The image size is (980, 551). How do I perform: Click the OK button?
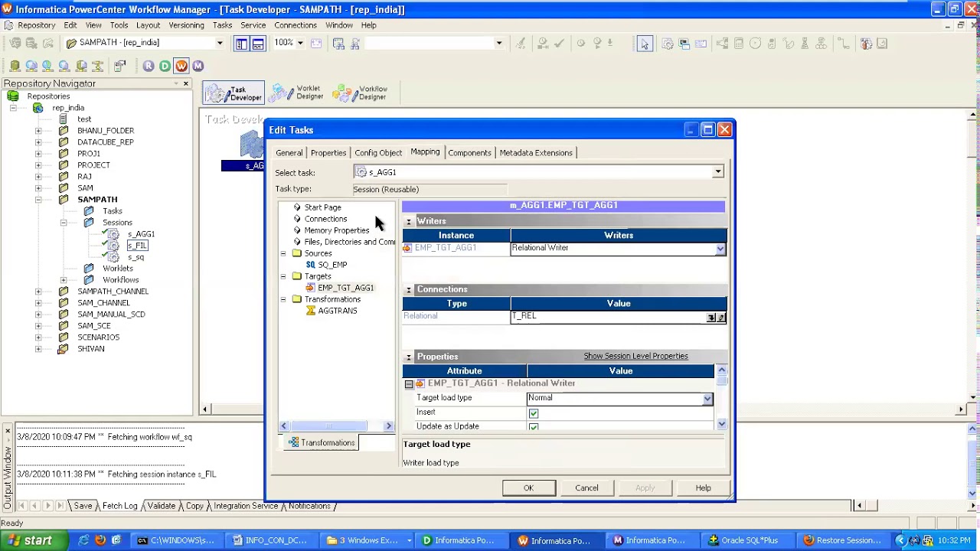click(528, 488)
